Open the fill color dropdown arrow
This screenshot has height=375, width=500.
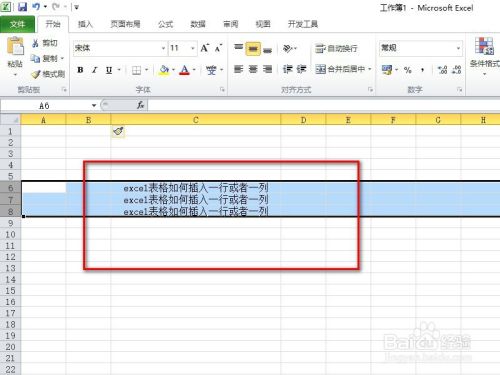pyautogui.click(x=173, y=70)
